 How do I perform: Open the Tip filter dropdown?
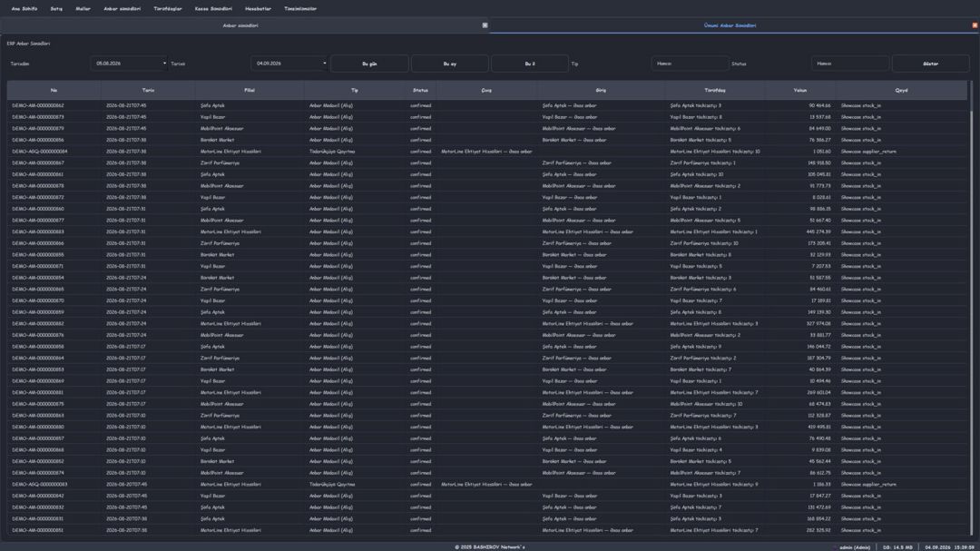click(690, 64)
